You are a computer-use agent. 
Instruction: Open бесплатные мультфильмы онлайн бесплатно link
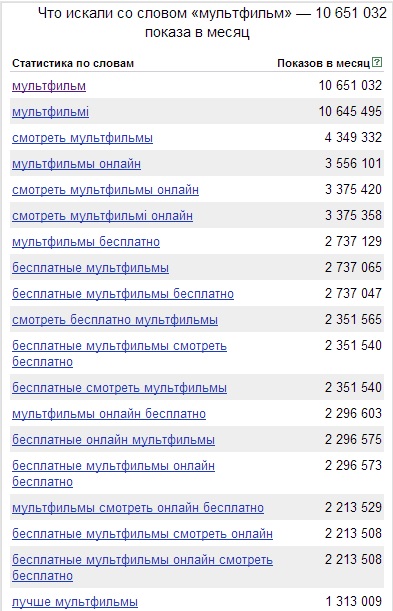coord(113,473)
